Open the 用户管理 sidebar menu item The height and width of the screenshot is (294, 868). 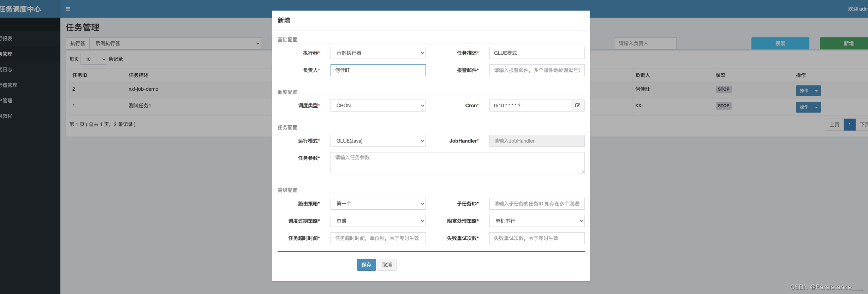[30, 101]
